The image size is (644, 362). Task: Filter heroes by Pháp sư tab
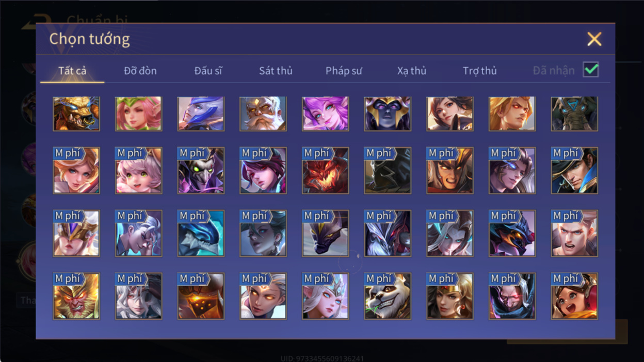tap(344, 71)
